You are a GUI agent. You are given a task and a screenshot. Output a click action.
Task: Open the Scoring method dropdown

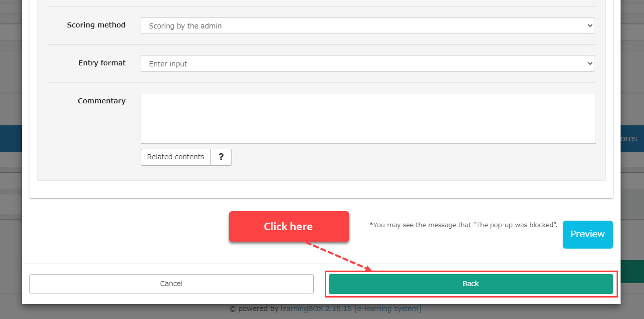(367, 25)
